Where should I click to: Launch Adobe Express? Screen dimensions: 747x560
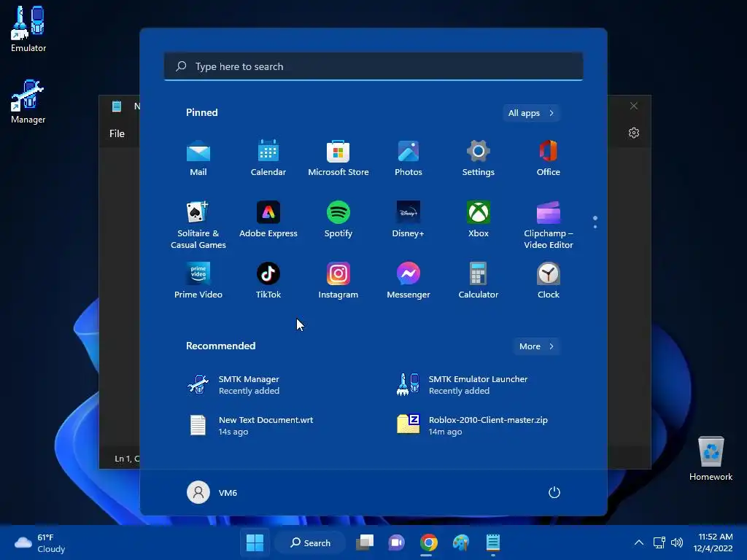pos(268,219)
